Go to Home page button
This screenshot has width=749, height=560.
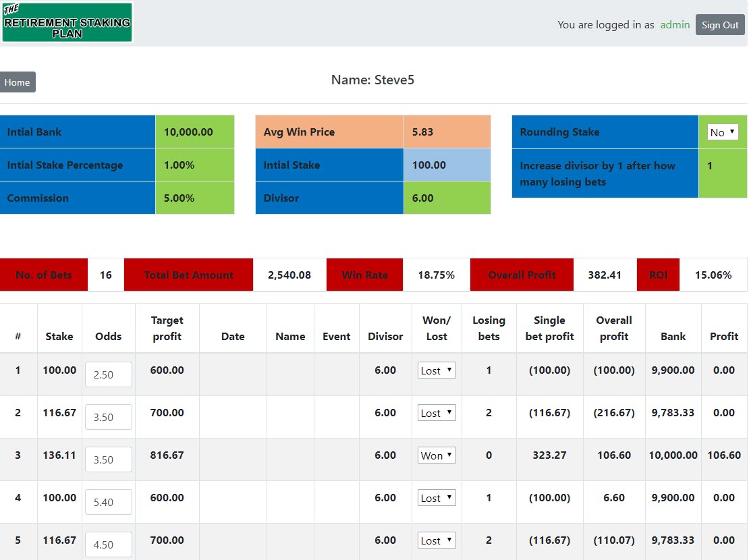pyautogui.click(x=17, y=82)
